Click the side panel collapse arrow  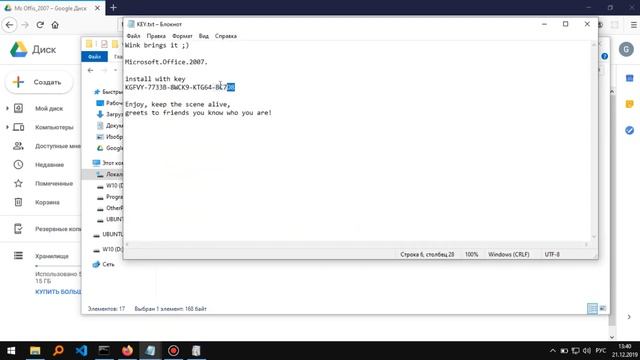point(629,317)
